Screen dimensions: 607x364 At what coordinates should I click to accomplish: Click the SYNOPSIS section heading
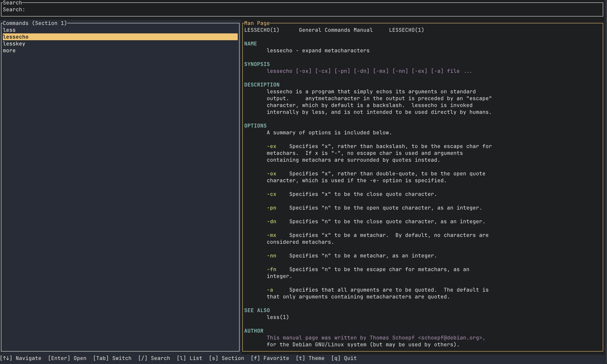[257, 64]
